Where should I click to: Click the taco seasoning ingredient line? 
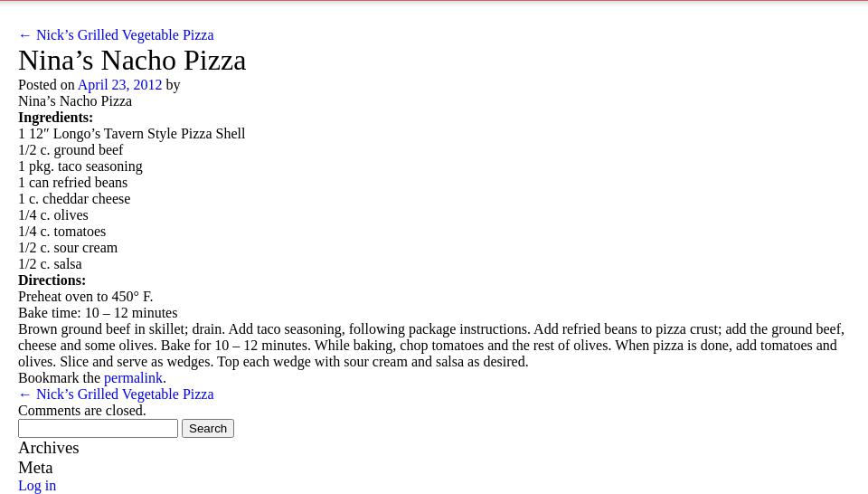tap(80, 166)
